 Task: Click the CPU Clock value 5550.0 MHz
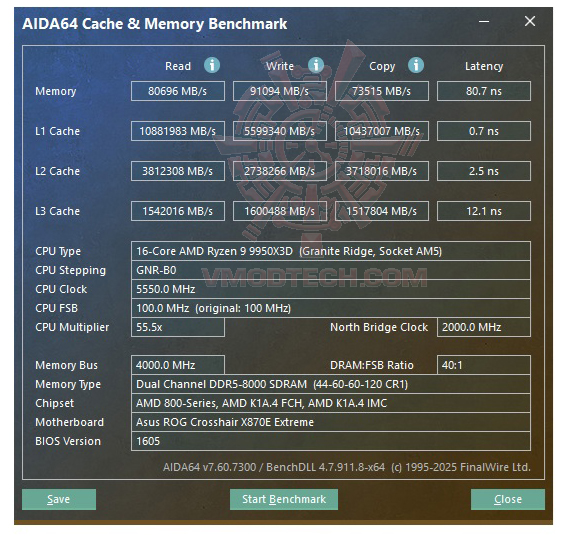(x=331, y=289)
